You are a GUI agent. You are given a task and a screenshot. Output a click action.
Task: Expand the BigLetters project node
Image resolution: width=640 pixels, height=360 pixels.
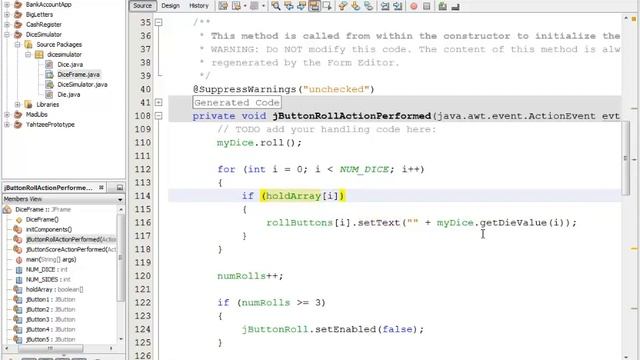click(7, 14)
